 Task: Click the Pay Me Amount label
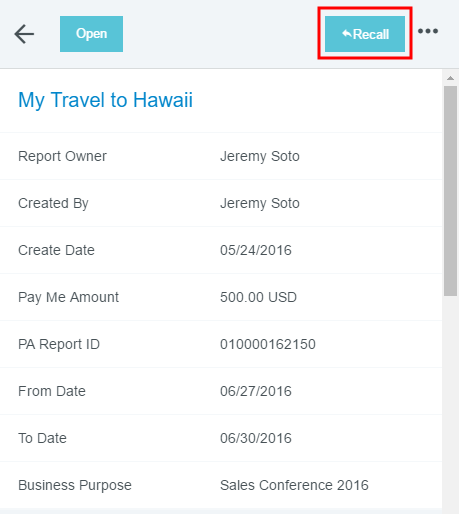(x=68, y=297)
